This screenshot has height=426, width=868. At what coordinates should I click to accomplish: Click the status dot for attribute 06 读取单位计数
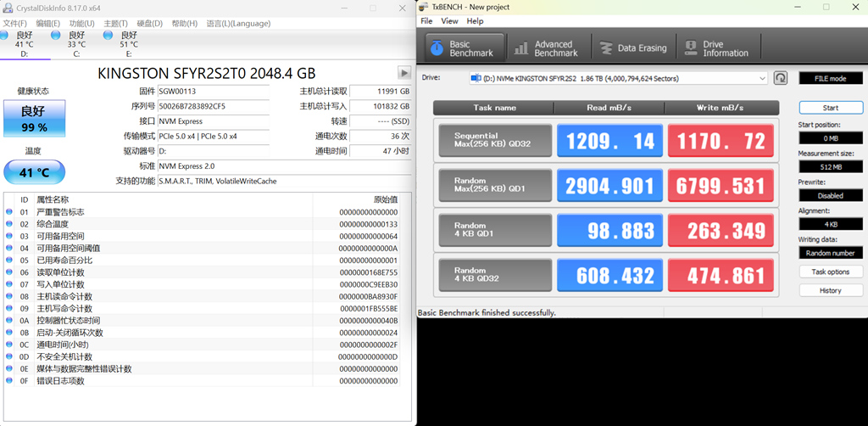click(8, 272)
